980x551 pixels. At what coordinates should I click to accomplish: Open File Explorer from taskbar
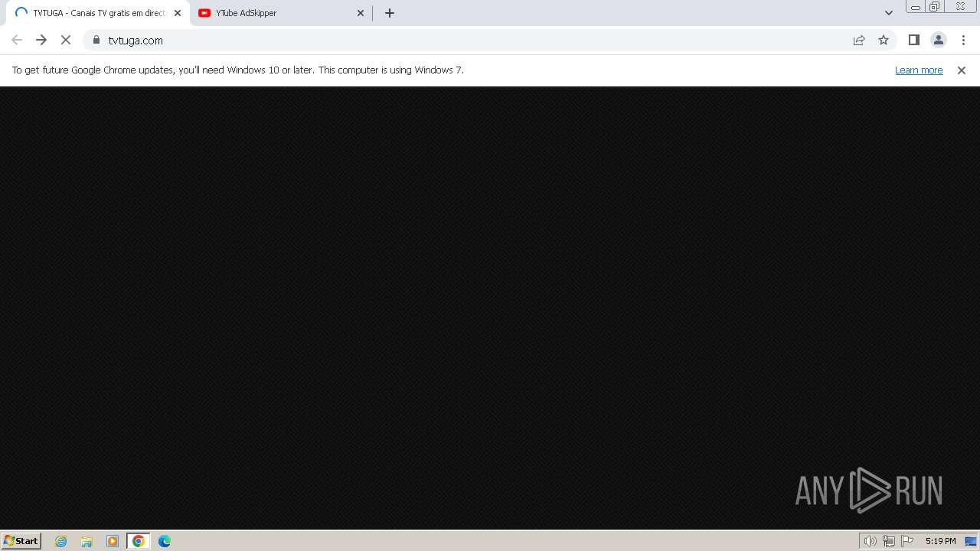click(x=87, y=541)
